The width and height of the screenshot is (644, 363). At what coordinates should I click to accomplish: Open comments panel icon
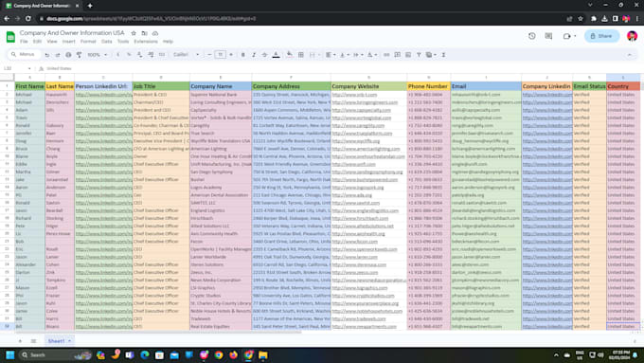point(548,36)
